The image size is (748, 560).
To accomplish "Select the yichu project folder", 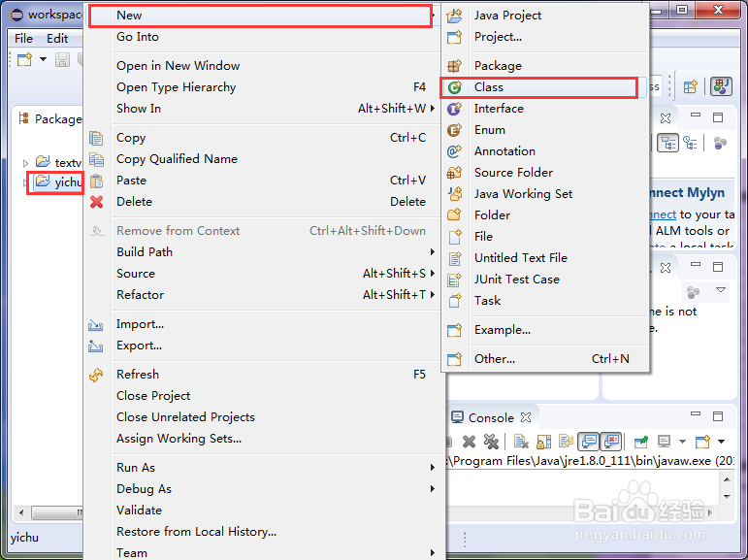I will point(58,182).
